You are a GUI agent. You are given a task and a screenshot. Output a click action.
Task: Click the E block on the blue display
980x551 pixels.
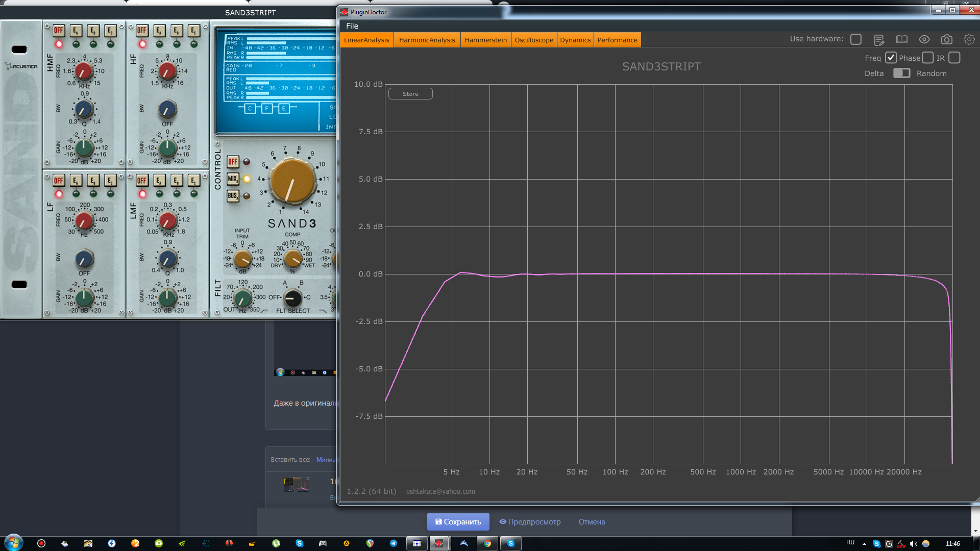click(284, 108)
